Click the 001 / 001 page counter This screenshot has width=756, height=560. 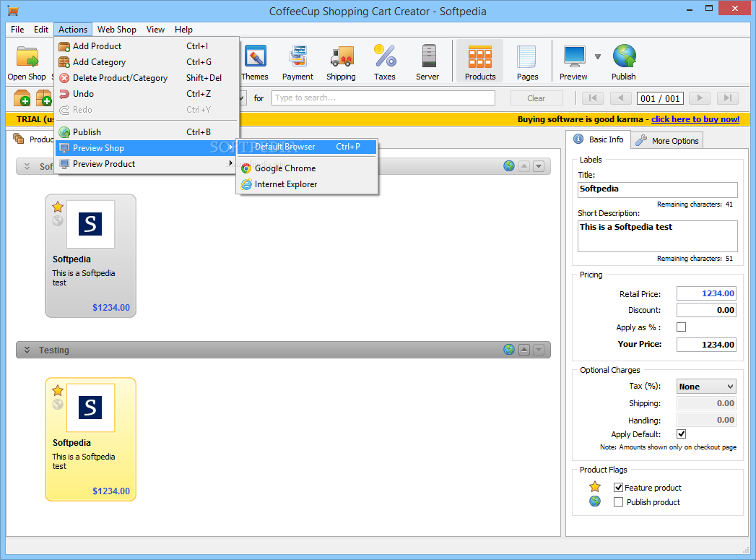[660, 98]
